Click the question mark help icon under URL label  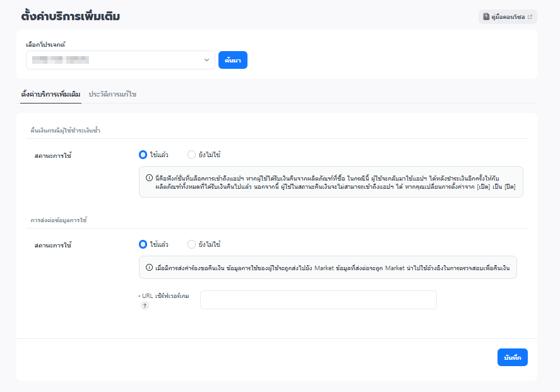pos(145,306)
